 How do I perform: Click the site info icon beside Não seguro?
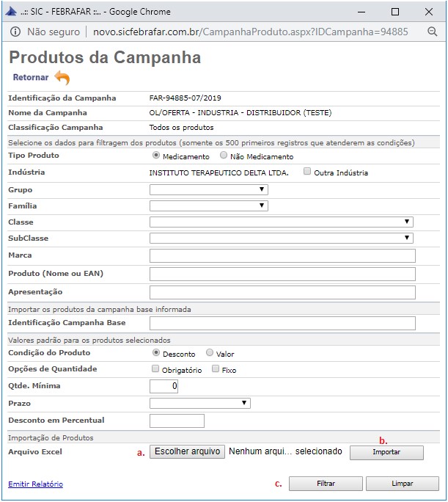point(15,32)
